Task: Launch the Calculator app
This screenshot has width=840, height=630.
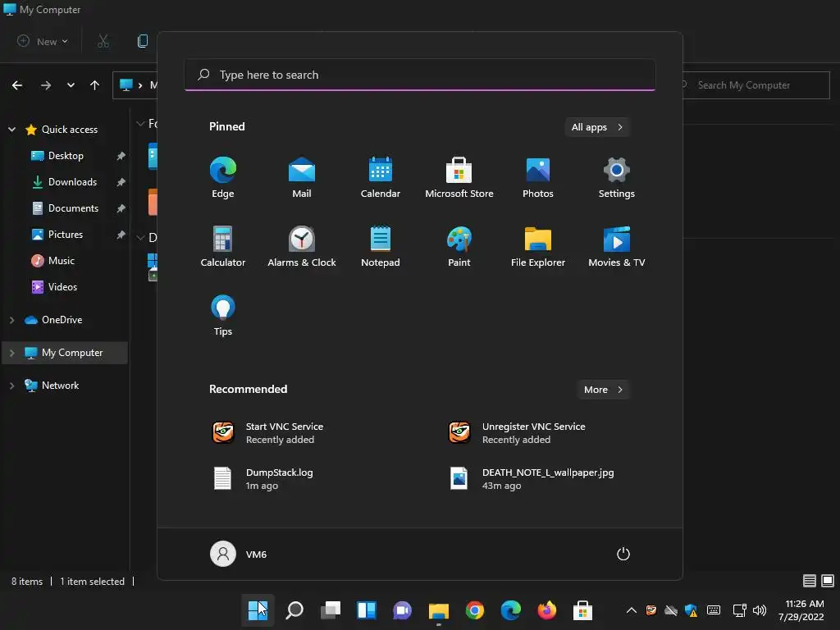Action: point(223,246)
